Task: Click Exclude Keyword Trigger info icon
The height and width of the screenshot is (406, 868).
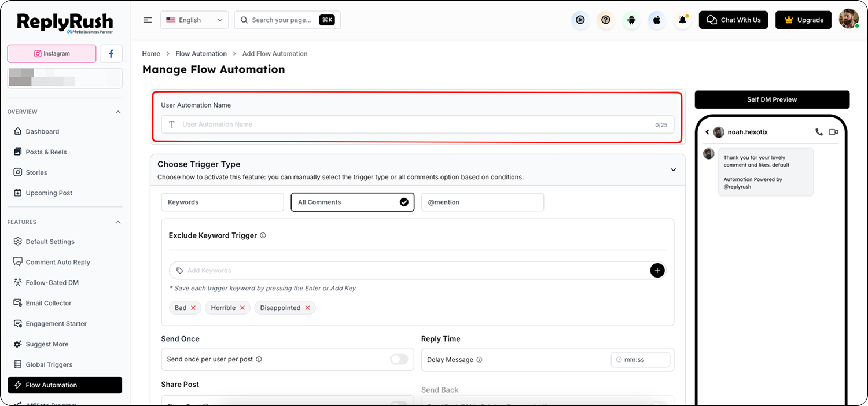Action: pos(263,235)
